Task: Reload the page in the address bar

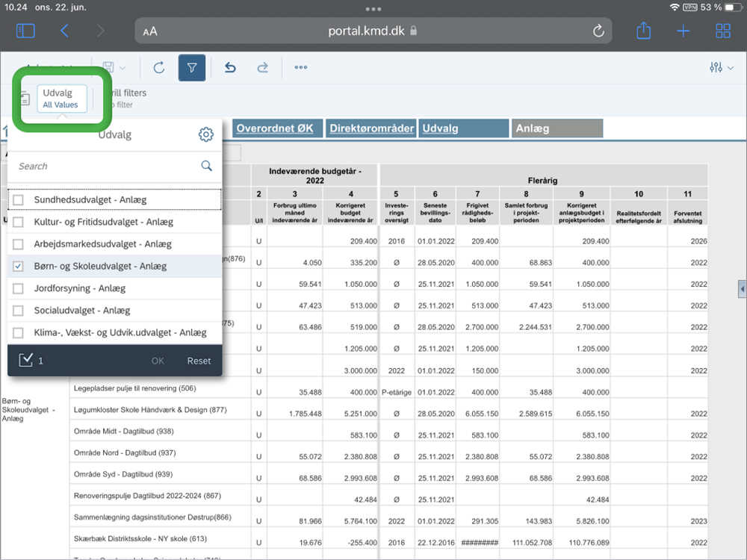Action: tap(598, 31)
